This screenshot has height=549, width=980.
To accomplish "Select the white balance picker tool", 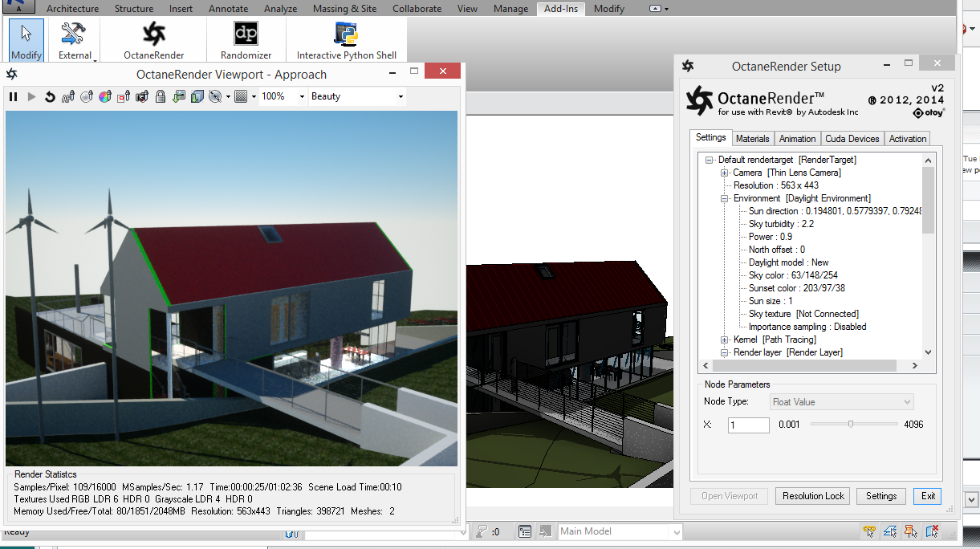I will pyautogui.click(x=87, y=97).
